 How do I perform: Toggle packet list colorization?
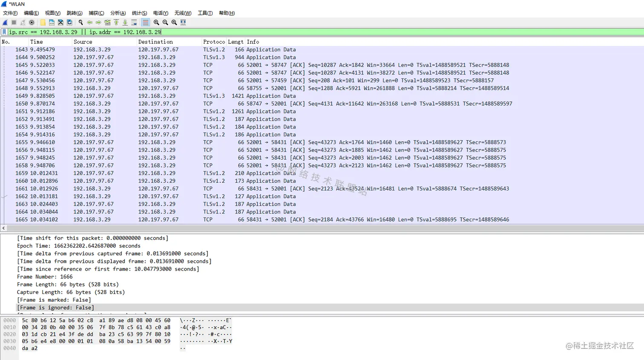tap(145, 22)
